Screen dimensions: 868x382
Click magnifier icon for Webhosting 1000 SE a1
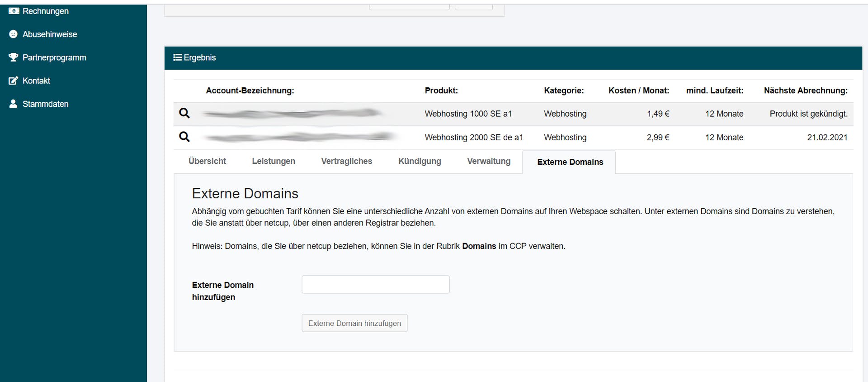184,113
